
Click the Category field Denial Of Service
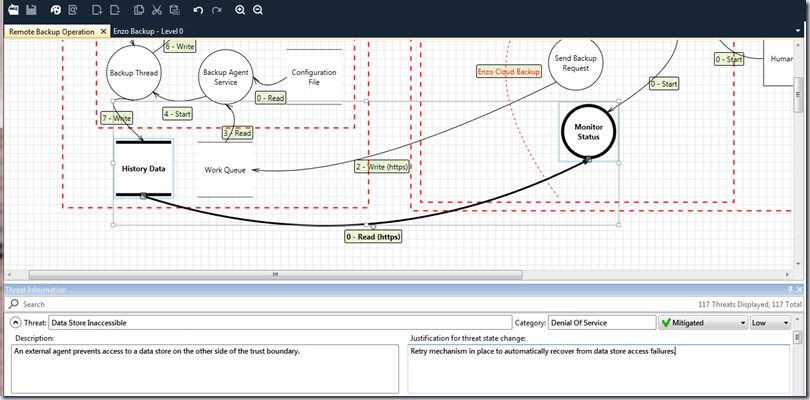(601, 322)
